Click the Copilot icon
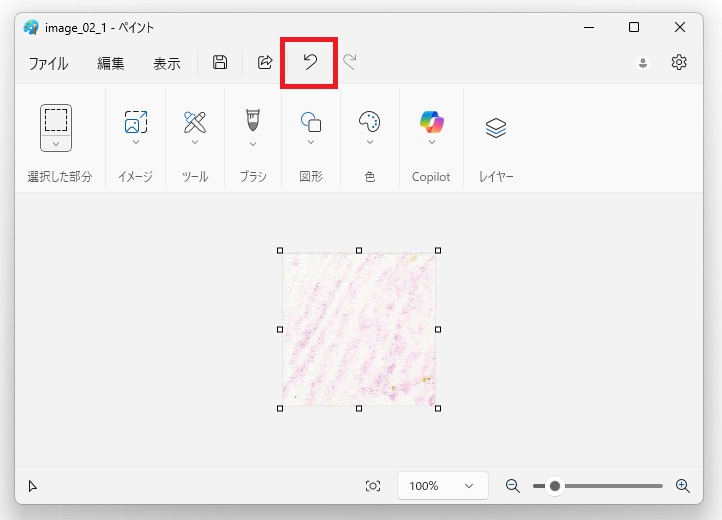This screenshot has width=722, height=520. coord(431,122)
